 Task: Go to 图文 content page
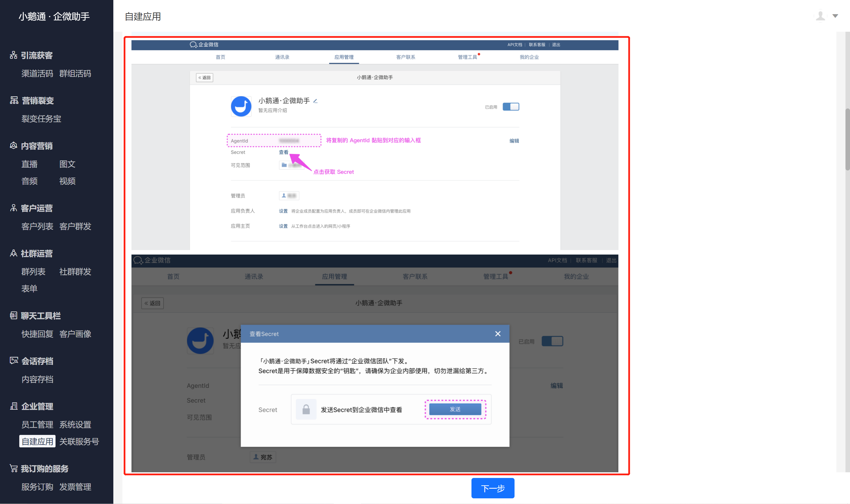[67, 164]
